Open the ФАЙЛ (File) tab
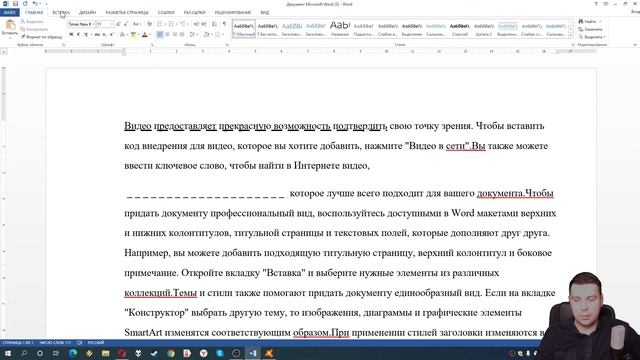The image size is (640, 360). 9,12
